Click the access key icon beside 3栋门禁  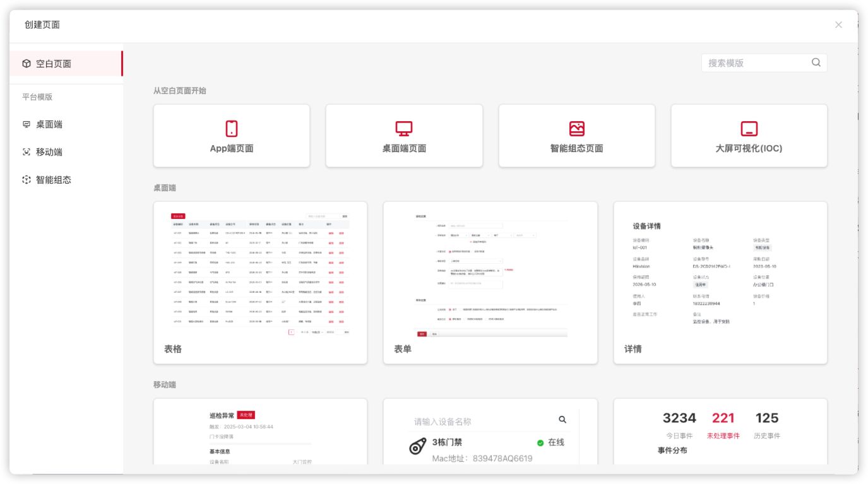(417, 447)
